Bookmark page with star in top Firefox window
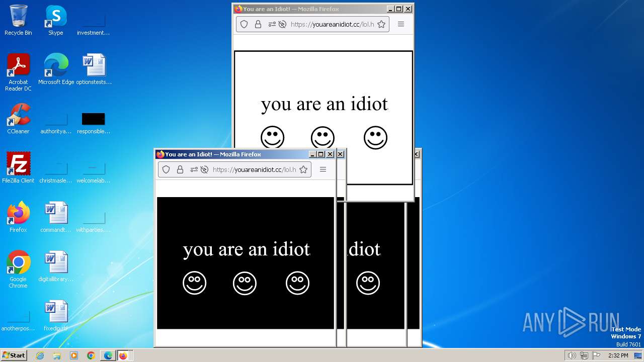Viewport: 644px width, 362px height. click(381, 24)
